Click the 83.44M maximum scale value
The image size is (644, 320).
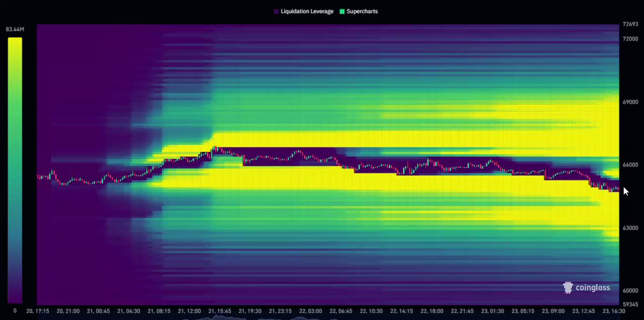[x=15, y=30]
